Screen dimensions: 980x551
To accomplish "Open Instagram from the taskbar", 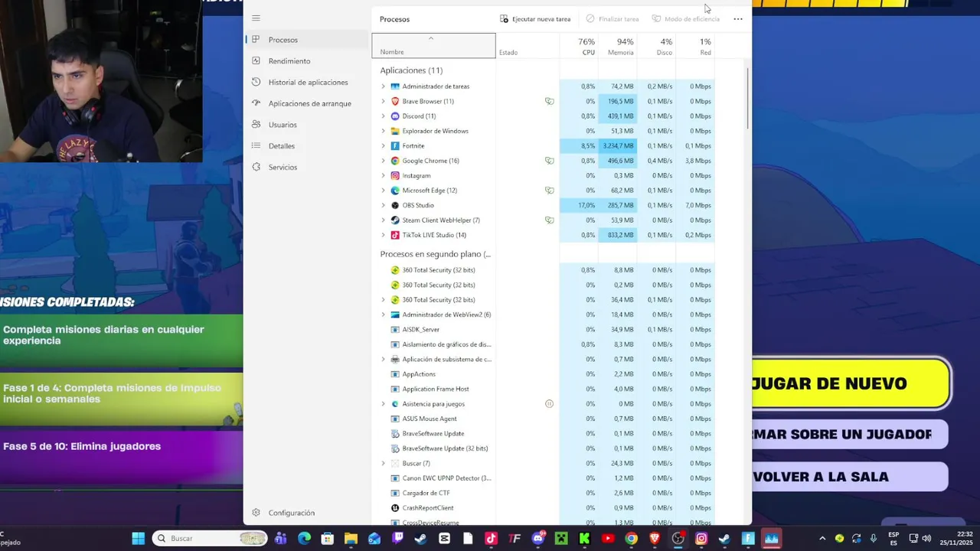I will 701,539.
